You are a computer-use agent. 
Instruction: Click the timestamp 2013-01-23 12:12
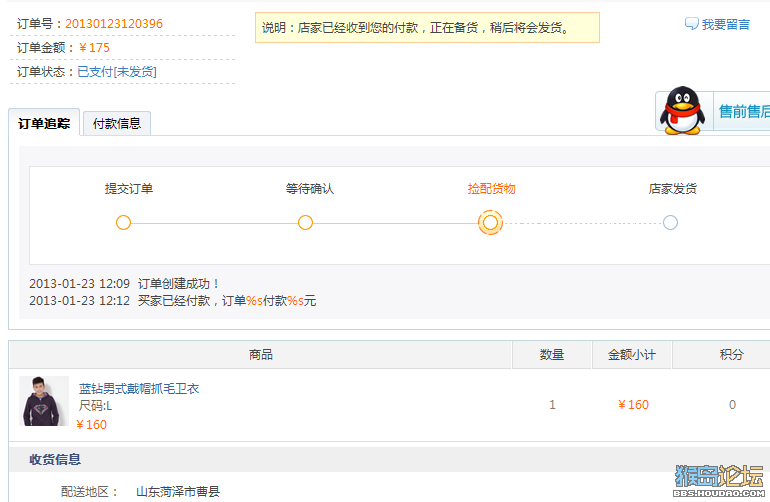[80, 301]
